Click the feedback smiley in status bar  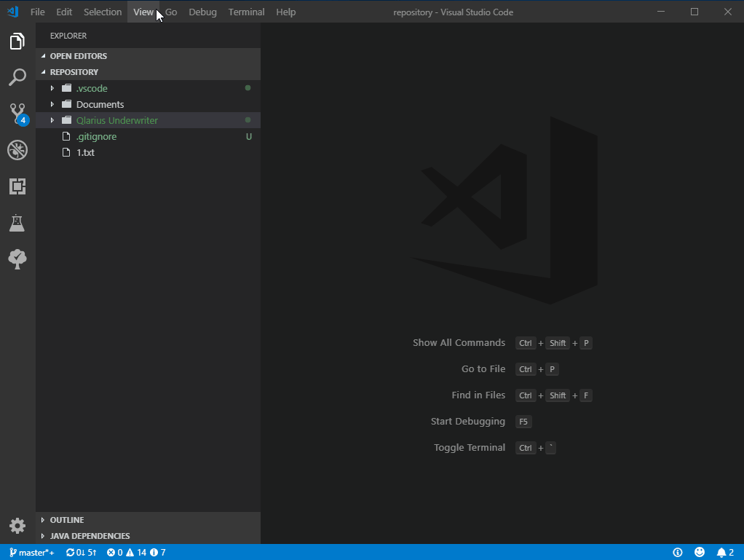point(700,553)
